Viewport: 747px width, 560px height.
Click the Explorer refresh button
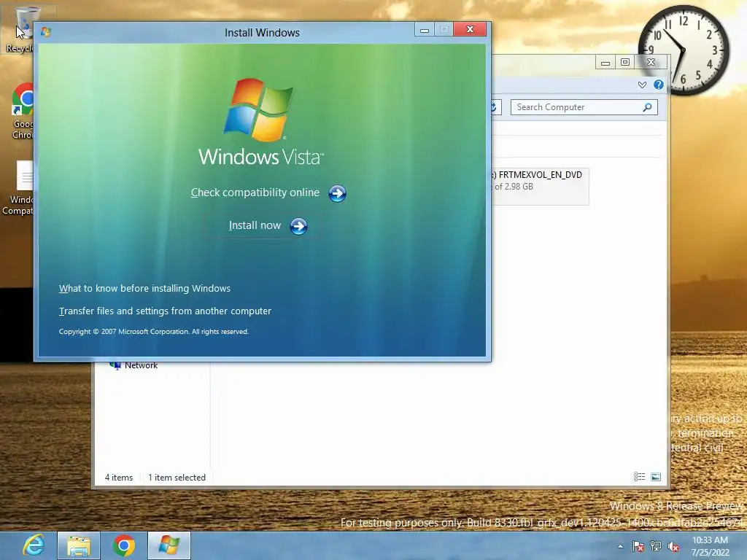coord(495,107)
